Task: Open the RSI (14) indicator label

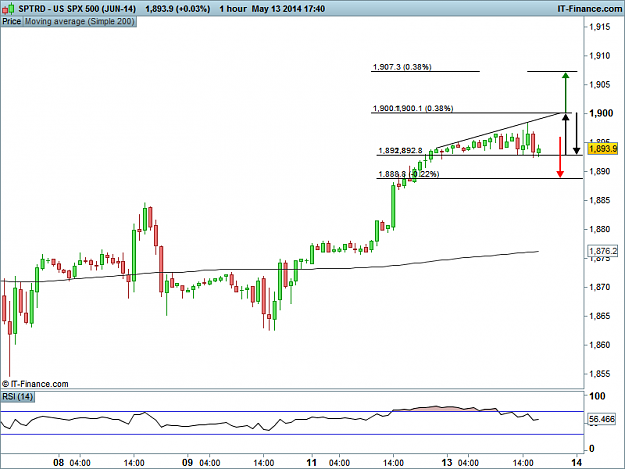Action: coord(18,397)
